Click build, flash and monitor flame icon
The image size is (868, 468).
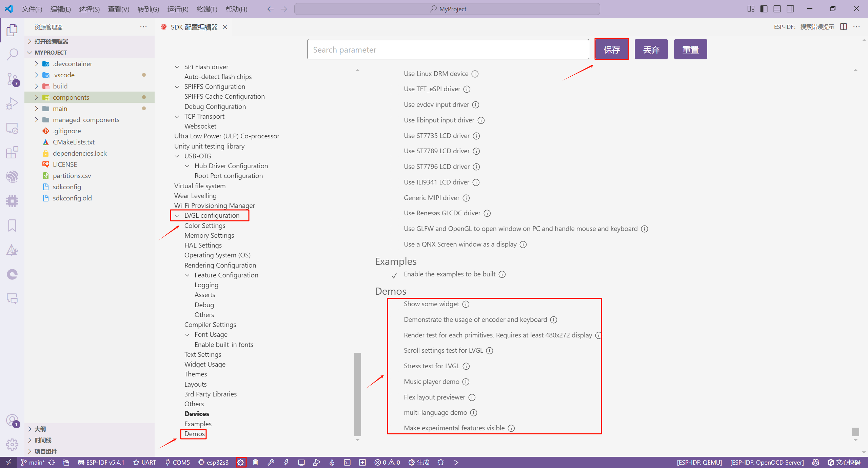[x=332, y=462]
